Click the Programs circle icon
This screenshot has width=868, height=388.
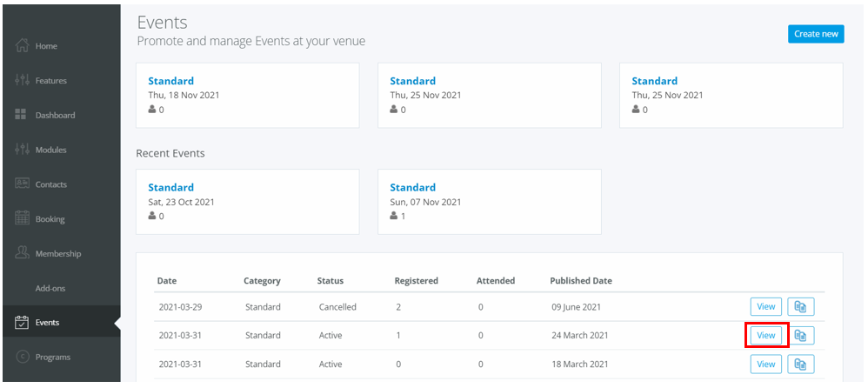tap(22, 357)
